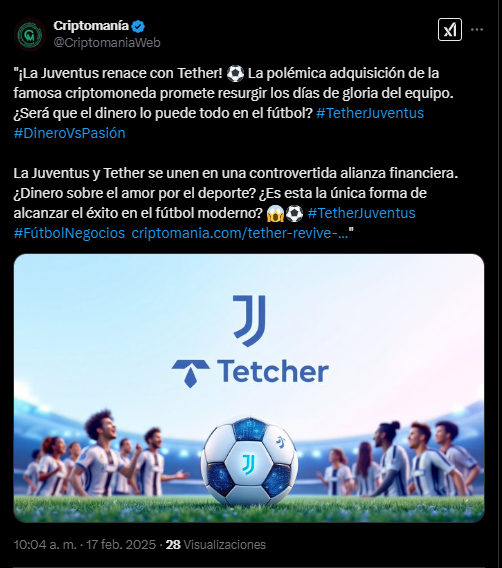Image resolution: width=502 pixels, height=568 pixels.
Task: Click the blue verified badge
Action: [x=138, y=26]
